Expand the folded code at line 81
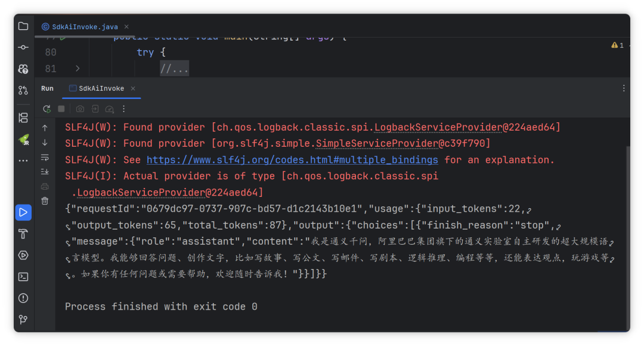 [x=77, y=69]
